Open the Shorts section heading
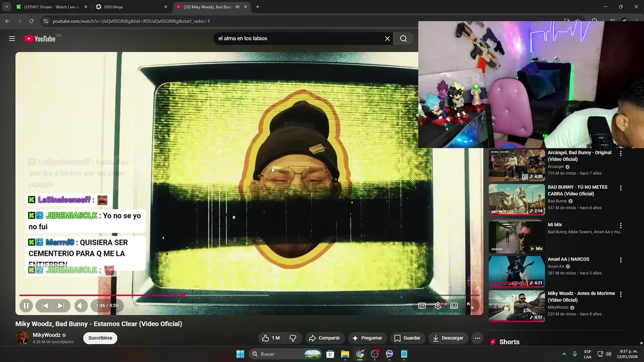Viewport: 644px width, 362px height. click(x=509, y=342)
